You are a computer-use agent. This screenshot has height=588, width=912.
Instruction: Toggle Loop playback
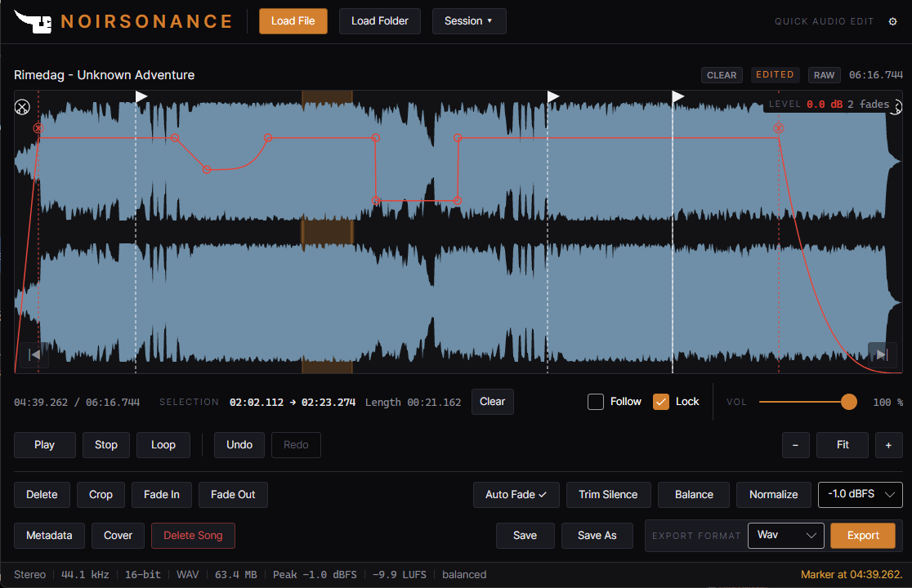[x=163, y=445]
